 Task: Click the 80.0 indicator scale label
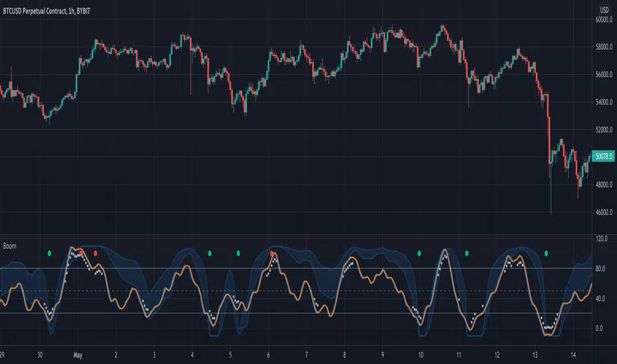[x=600, y=269]
